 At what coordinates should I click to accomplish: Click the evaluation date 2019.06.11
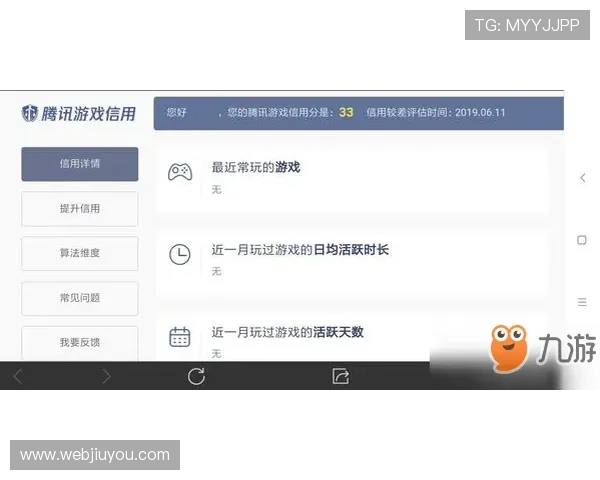(480, 113)
